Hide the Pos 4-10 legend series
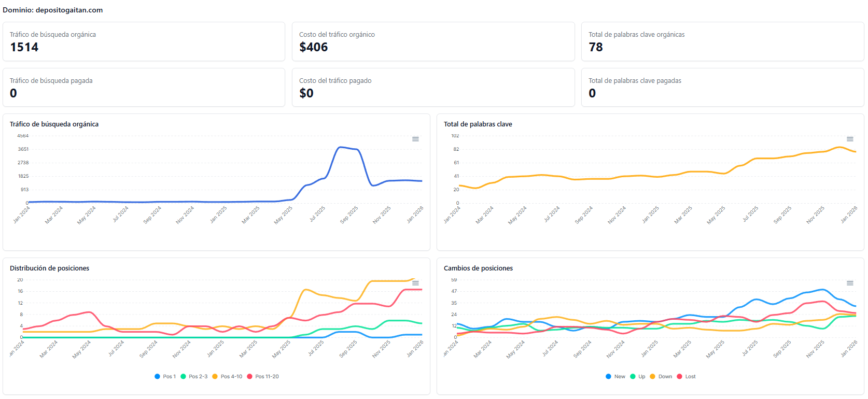 click(227, 377)
